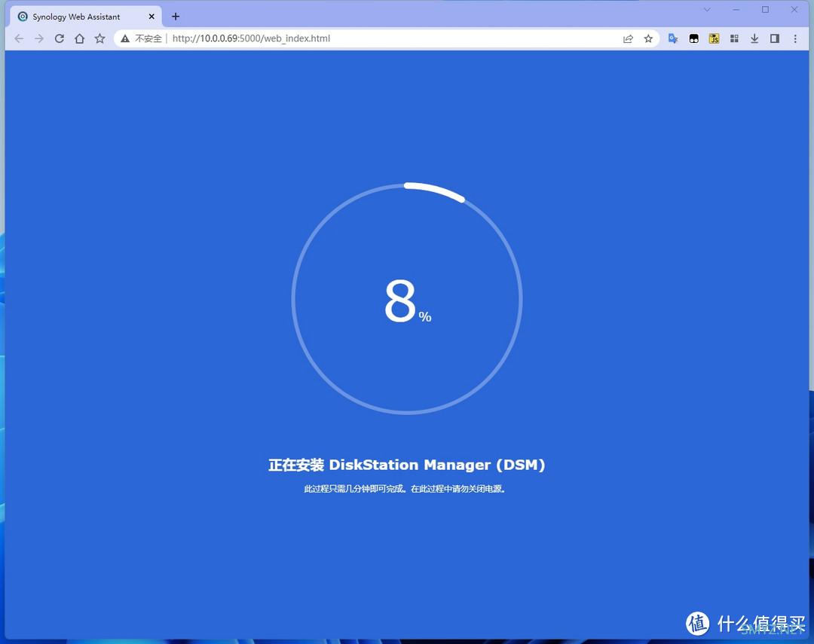The image size is (814, 644).
Task: Click the 正在安装 DiskStation Manager (DSM) heading
Action: [x=406, y=465]
